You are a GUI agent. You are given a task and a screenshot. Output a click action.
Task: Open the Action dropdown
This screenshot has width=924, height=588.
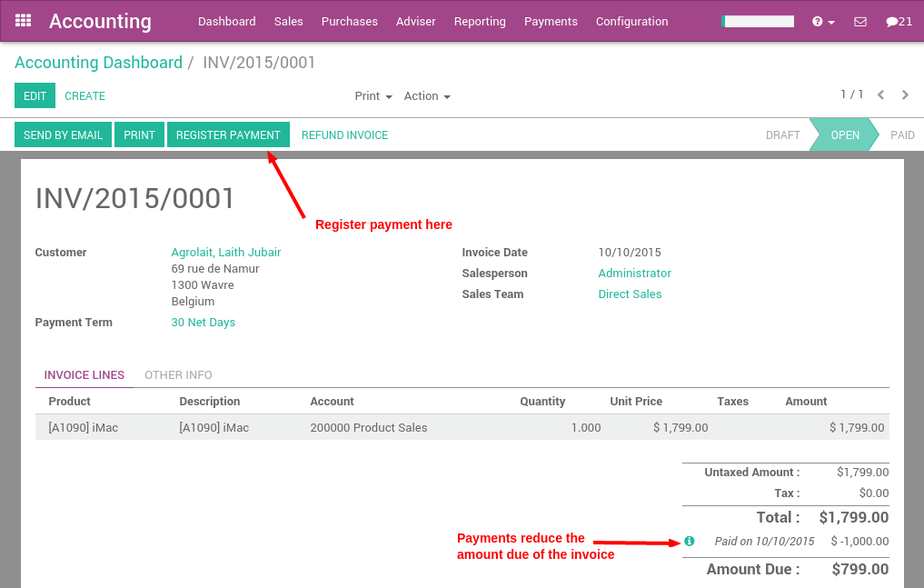426,95
